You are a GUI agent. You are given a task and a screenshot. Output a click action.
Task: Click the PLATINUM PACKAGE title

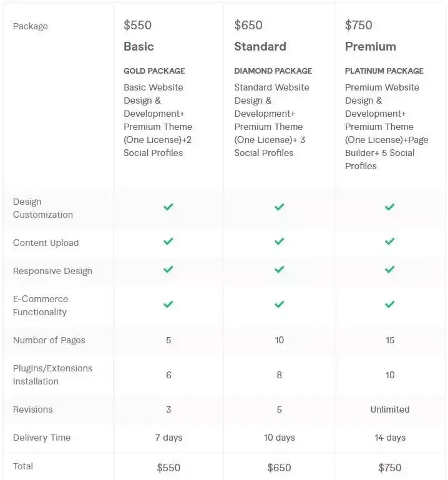[384, 71]
